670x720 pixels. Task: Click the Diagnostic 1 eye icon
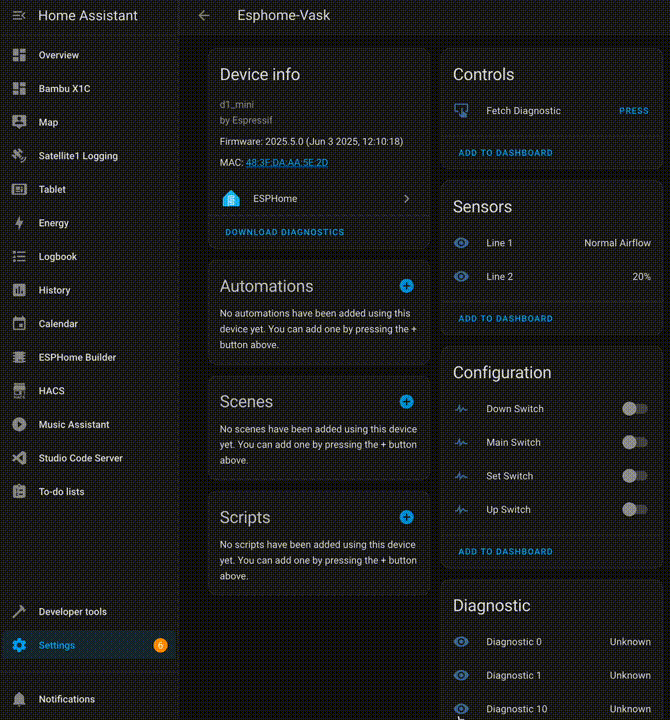pyautogui.click(x=461, y=675)
